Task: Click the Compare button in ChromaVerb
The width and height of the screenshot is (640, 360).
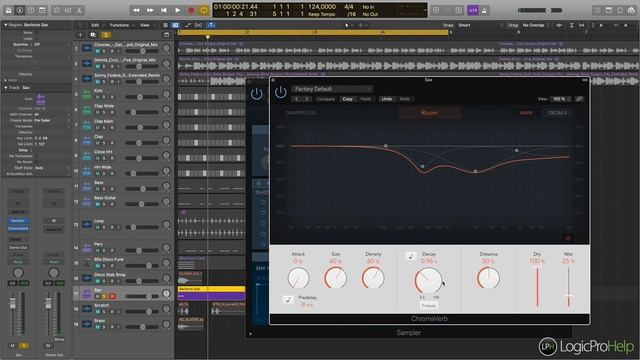Action: click(x=326, y=99)
